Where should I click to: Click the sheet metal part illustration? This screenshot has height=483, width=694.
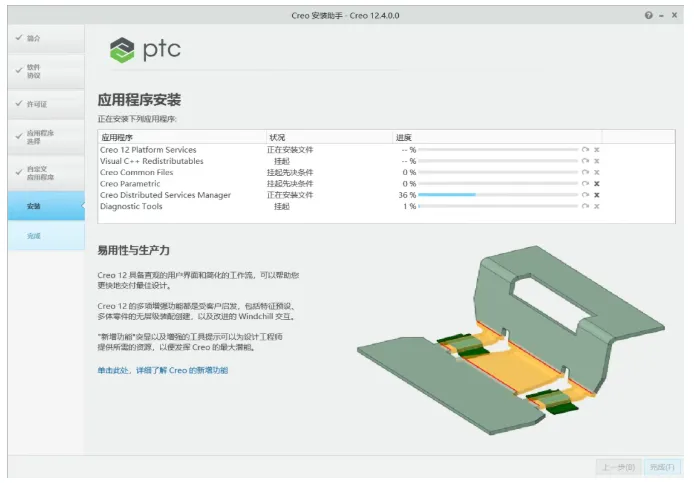tap(511, 341)
